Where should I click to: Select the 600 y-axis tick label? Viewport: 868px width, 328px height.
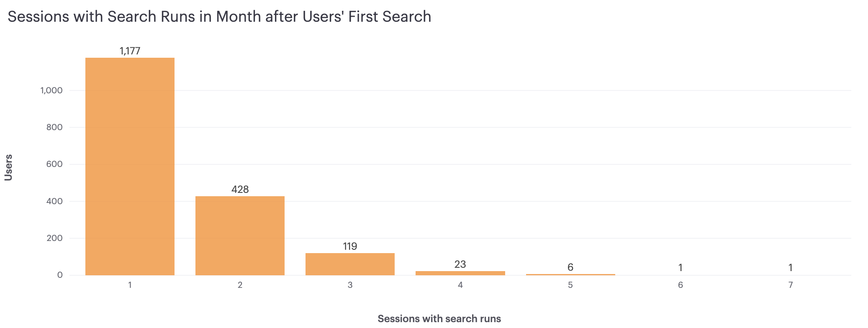tap(54, 164)
